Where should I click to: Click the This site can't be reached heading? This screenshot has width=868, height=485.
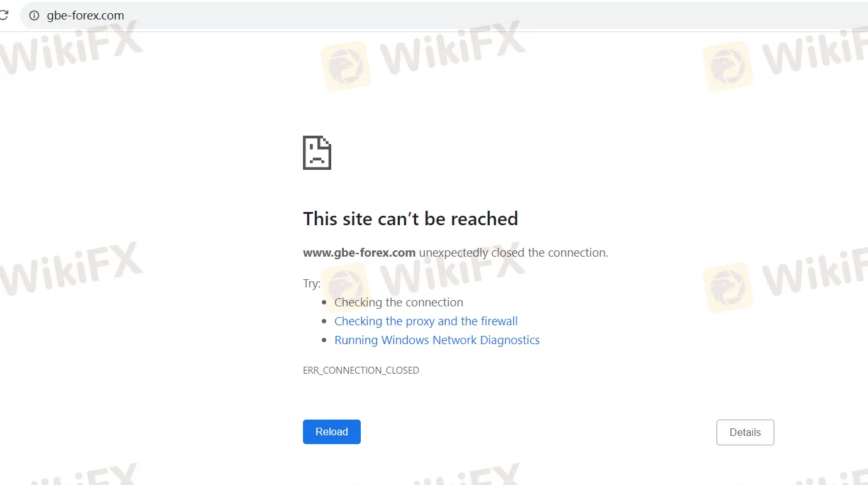coord(410,219)
